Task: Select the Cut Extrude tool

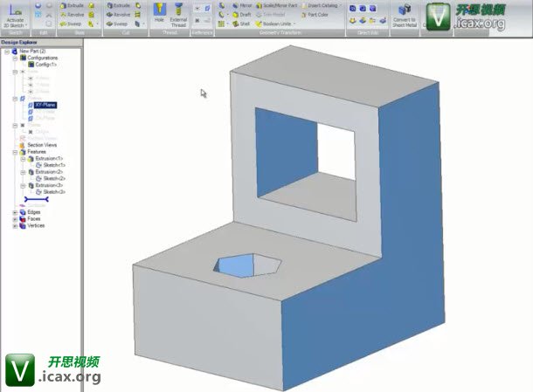Action: coord(118,6)
